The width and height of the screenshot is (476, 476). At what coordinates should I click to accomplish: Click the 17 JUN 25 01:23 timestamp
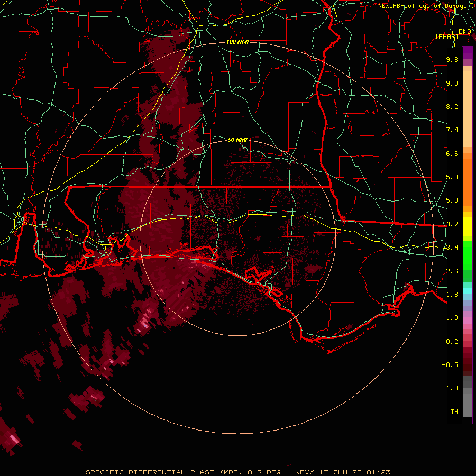354,472
